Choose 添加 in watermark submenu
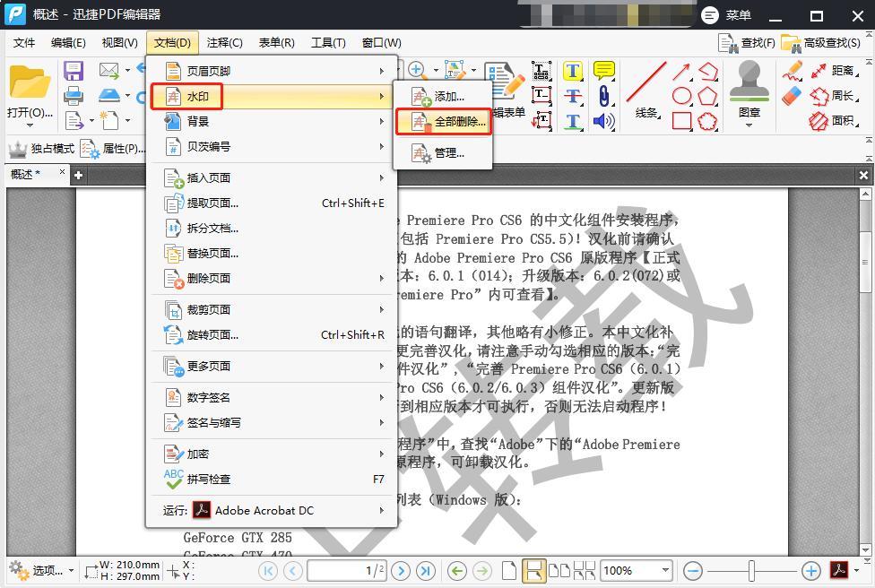The image size is (875, 588). tap(443, 97)
